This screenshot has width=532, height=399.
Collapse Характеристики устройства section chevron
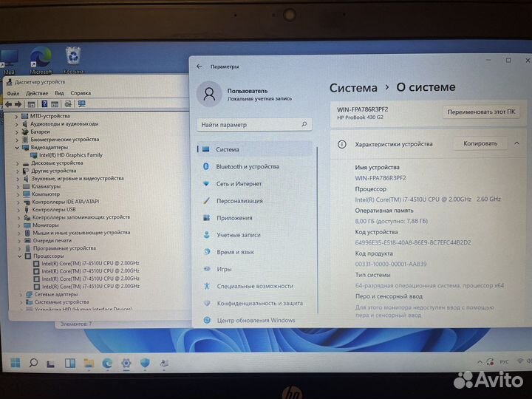click(516, 143)
